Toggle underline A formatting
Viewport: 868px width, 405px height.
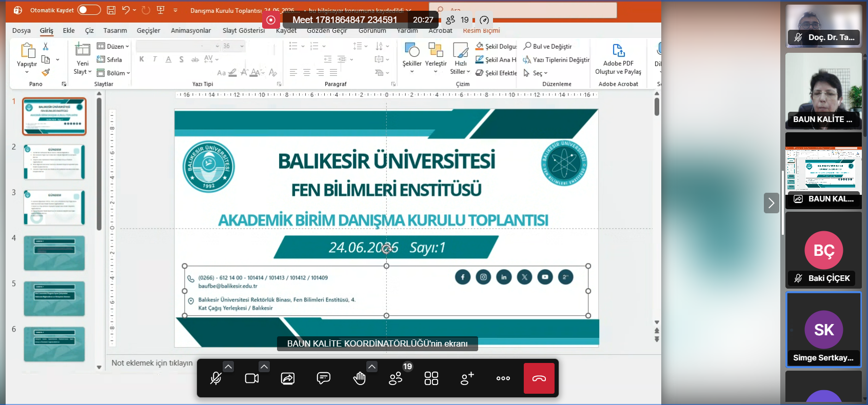[x=168, y=59]
